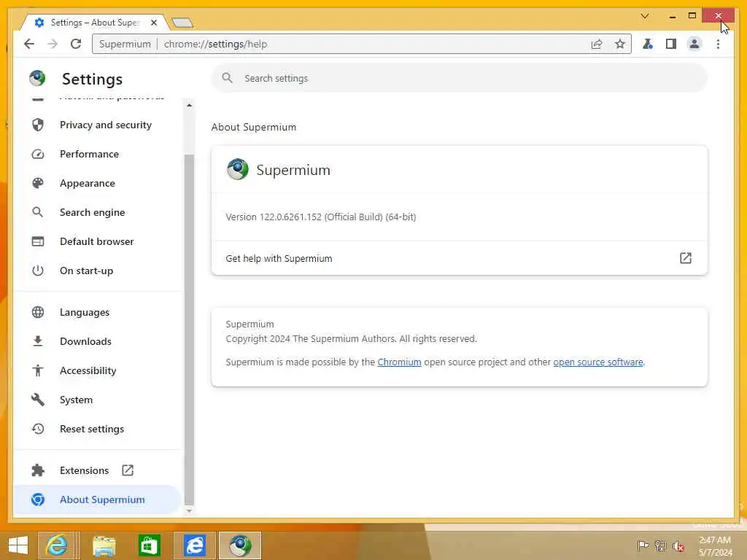
Task: Click the forward navigation arrow
Action: click(53, 44)
